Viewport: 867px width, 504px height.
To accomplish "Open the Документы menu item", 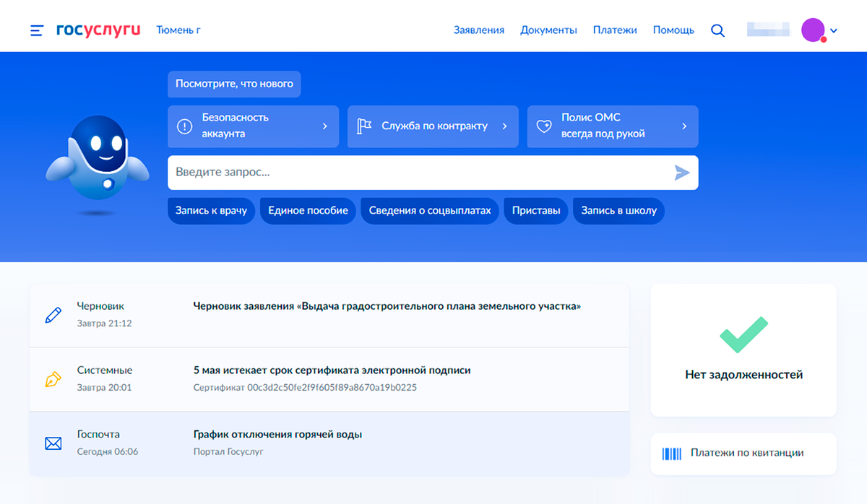I will click(548, 30).
